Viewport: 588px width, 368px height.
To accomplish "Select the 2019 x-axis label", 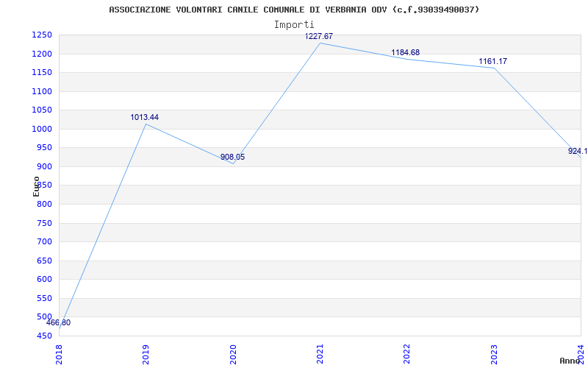I will point(146,355).
